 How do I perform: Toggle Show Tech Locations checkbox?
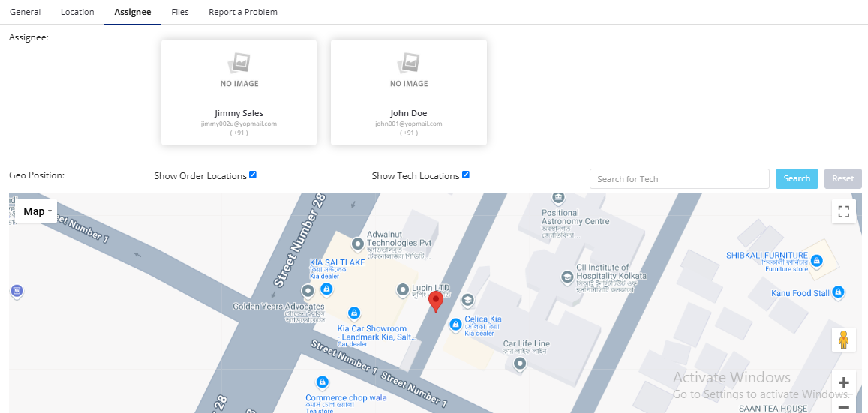(466, 175)
